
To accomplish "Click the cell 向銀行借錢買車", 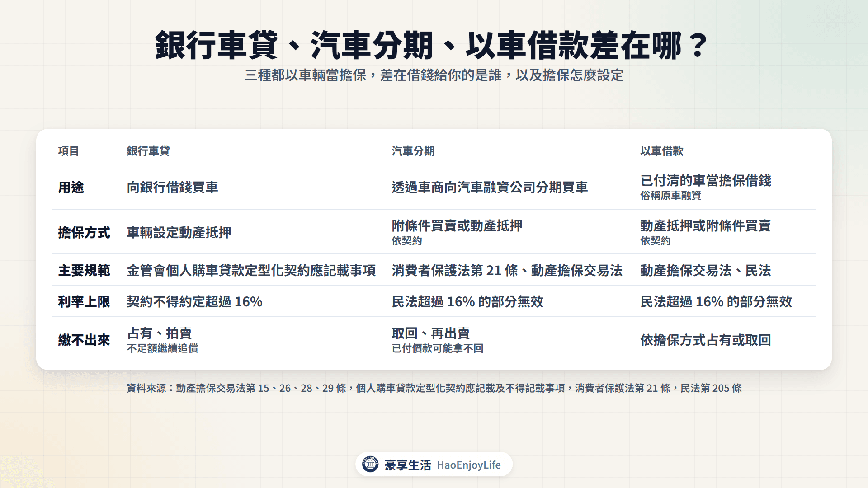I will coord(173,187).
